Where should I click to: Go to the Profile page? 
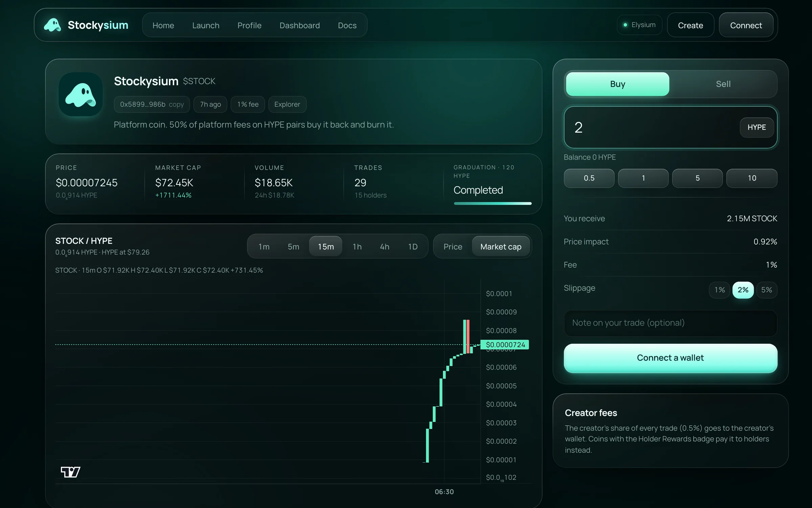(x=249, y=25)
